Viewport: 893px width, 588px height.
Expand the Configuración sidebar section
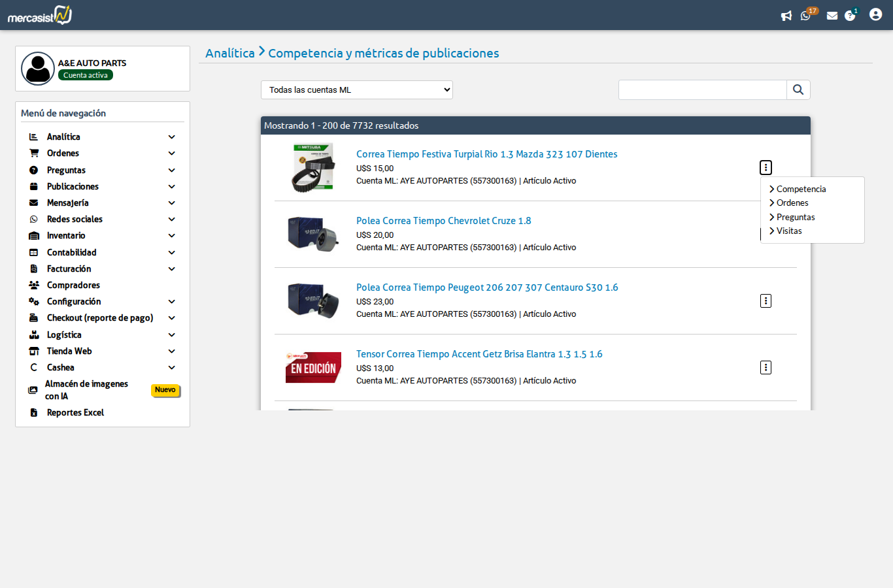(x=102, y=301)
